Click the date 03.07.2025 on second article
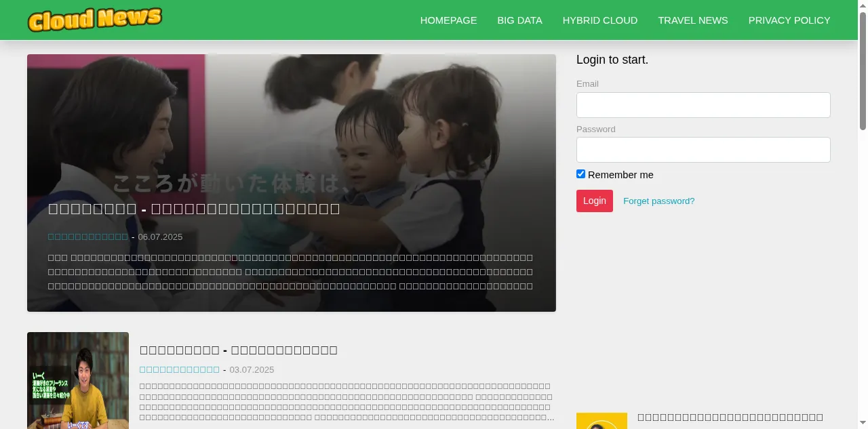Screen dimensions: 868x429 pos(252,369)
